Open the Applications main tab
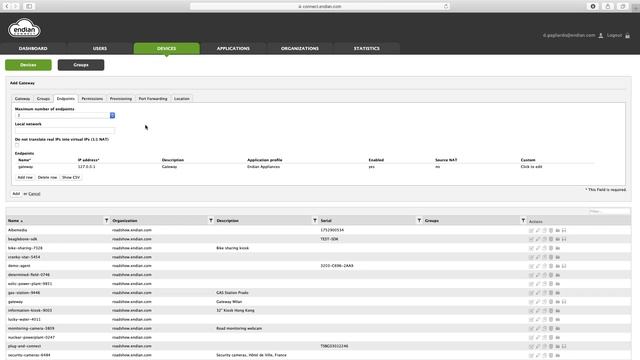This screenshot has width=640, height=360. coord(233,49)
